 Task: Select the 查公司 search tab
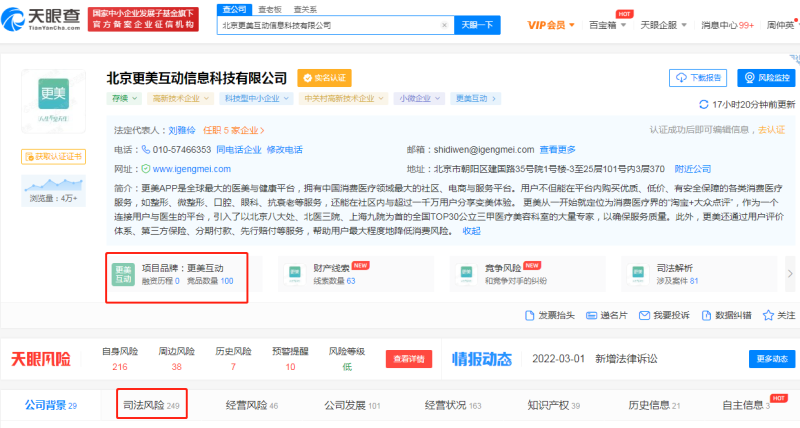coord(235,9)
